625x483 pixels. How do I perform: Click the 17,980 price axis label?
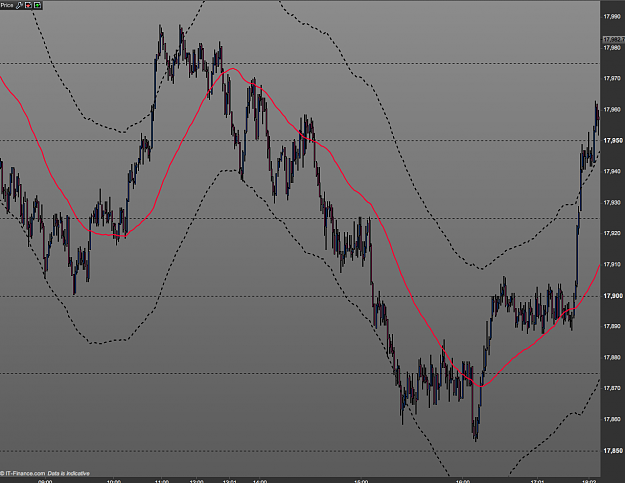tap(612, 47)
